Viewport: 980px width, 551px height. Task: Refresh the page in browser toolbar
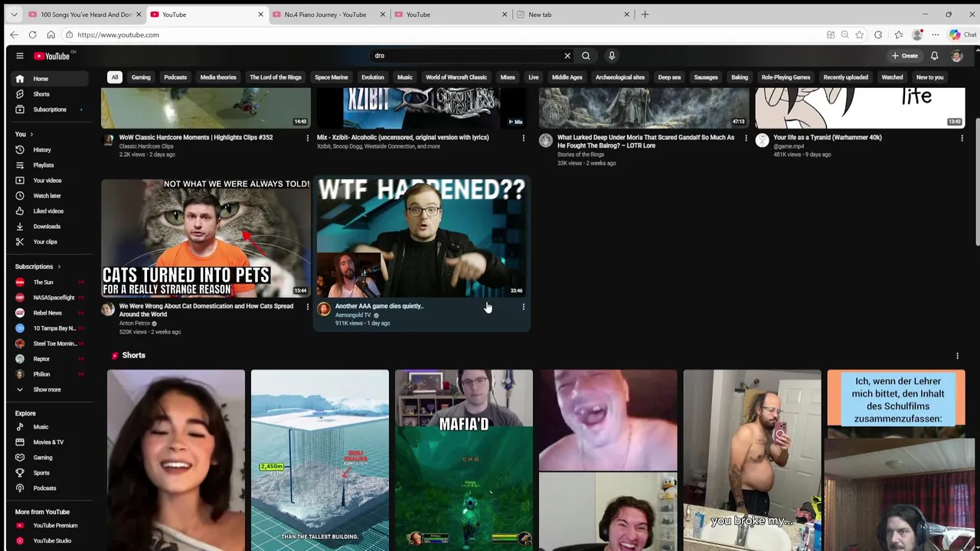tap(32, 34)
